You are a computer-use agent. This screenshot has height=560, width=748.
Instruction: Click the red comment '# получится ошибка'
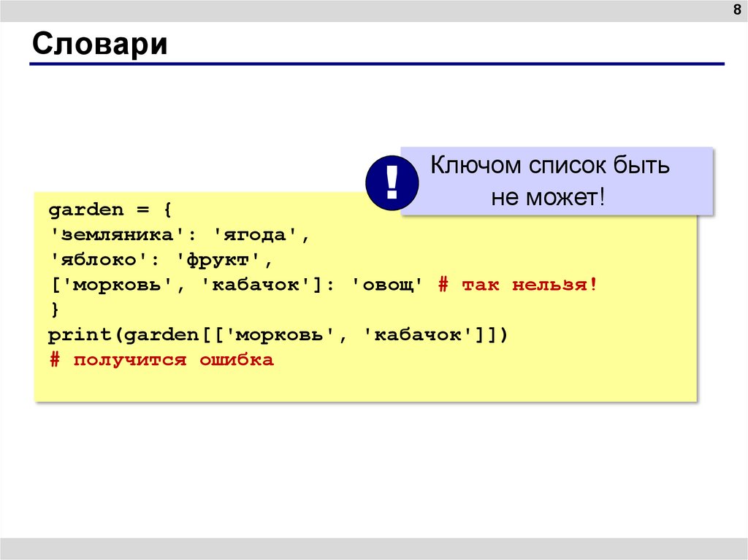[x=161, y=360]
